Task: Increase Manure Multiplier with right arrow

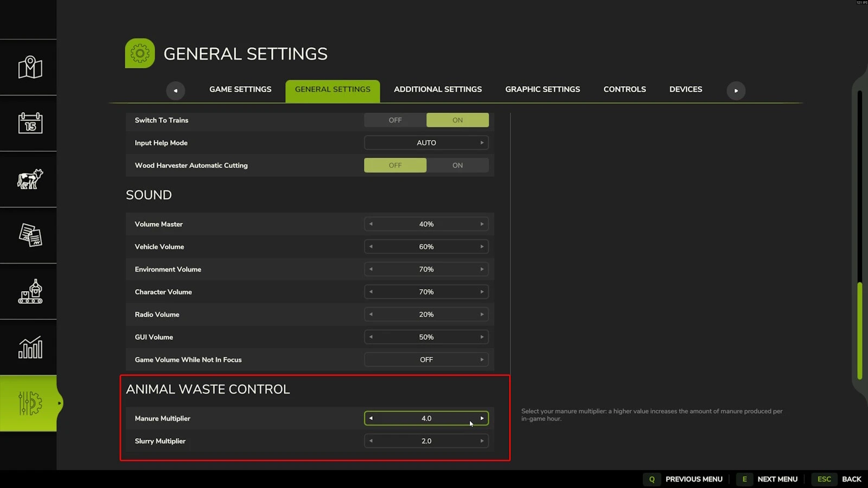Action: (x=482, y=418)
